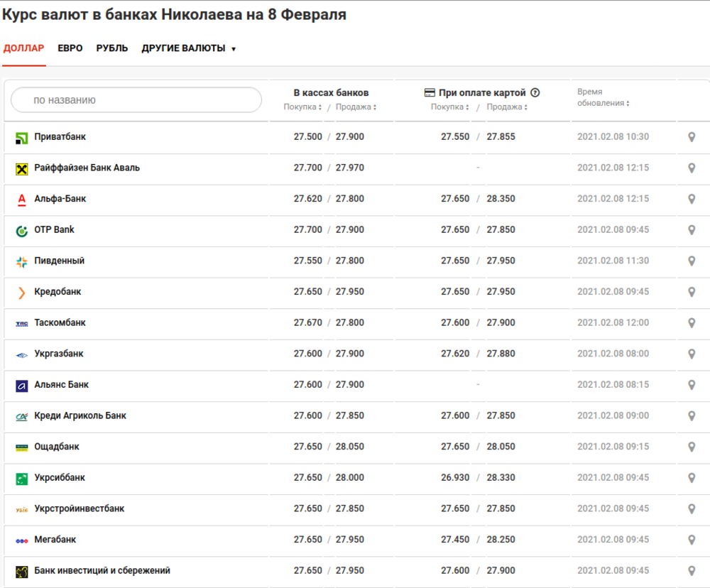Select the Доллар tab

(23, 48)
